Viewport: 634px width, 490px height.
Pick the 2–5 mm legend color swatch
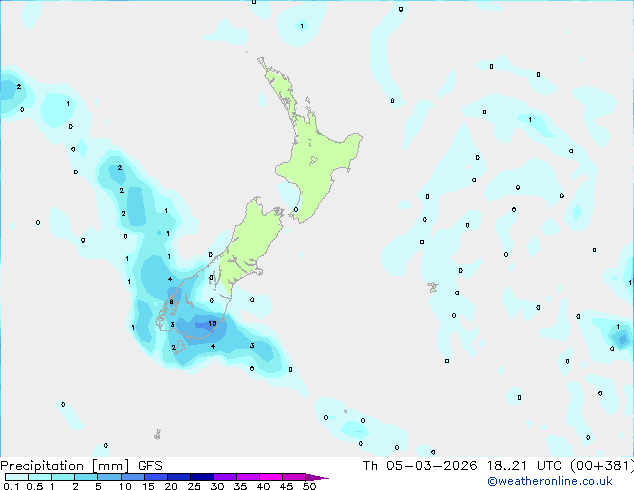(x=86, y=477)
